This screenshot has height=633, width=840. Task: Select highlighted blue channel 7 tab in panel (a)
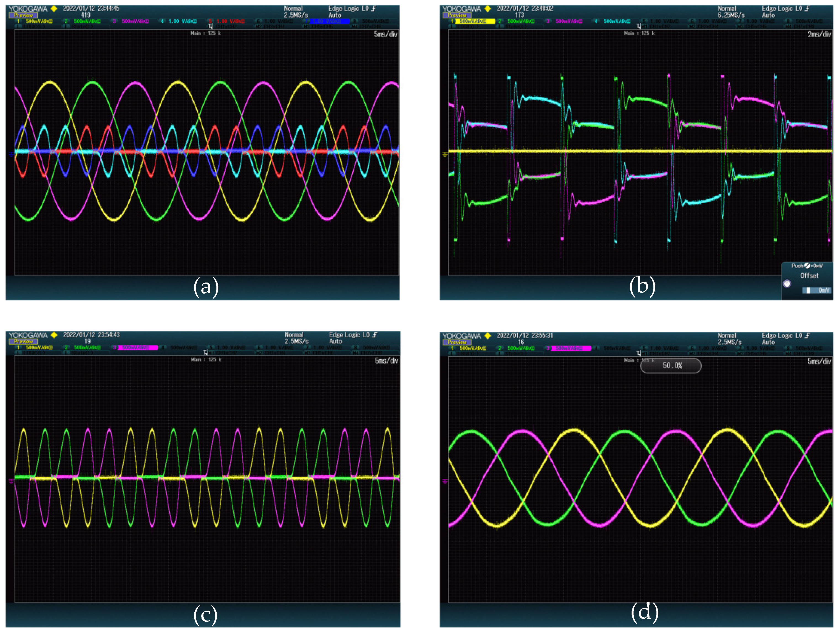[x=327, y=21]
